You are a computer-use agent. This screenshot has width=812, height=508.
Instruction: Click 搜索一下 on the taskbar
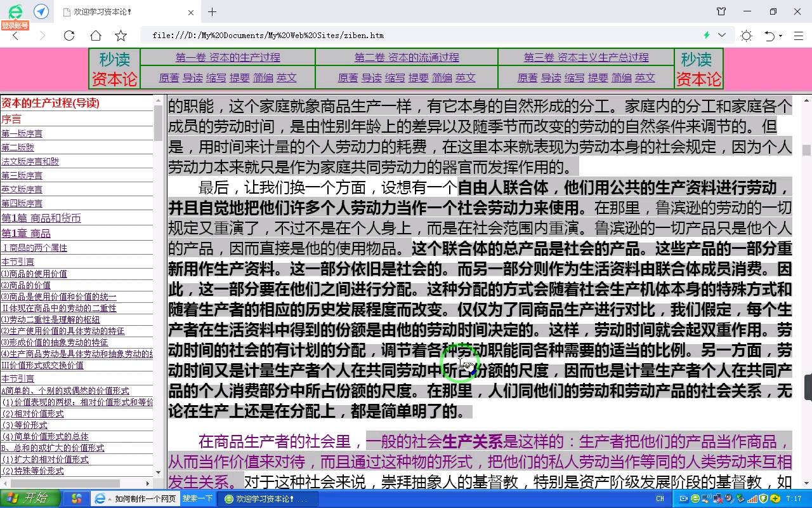click(197, 499)
